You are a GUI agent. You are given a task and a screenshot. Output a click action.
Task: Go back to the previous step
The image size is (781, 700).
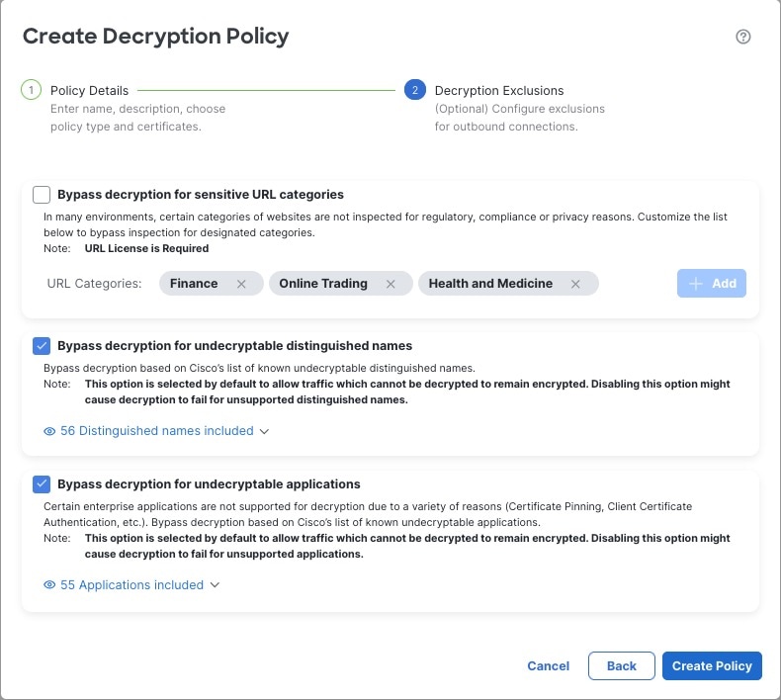tap(622, 666)
